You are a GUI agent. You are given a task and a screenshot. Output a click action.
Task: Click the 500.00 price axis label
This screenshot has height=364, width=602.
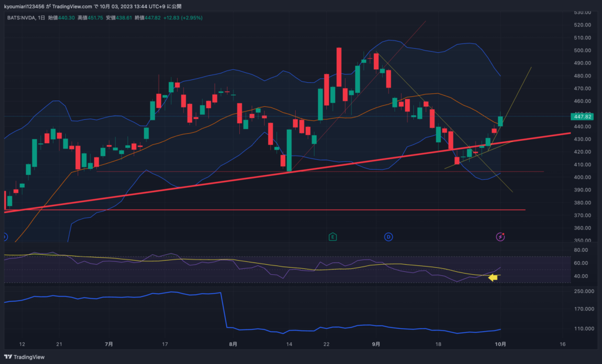pos(583,50)
